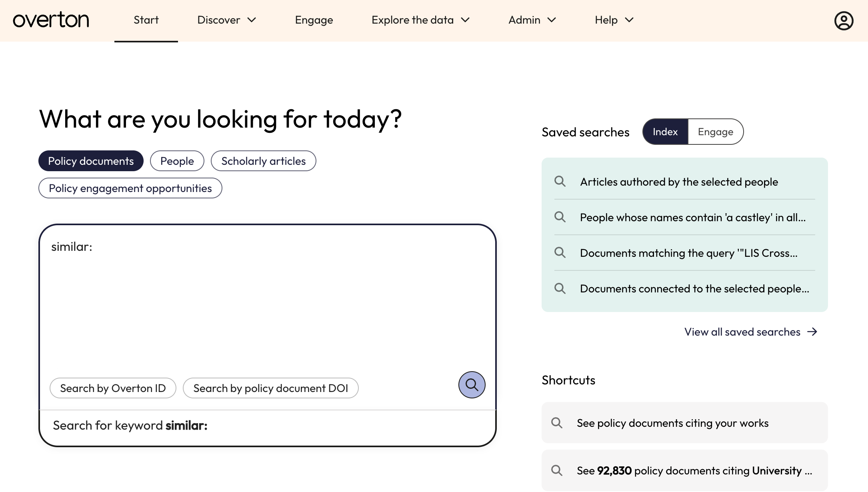Click magnifier icon beside 'Articles authored by the selected people'

point(560,182)
